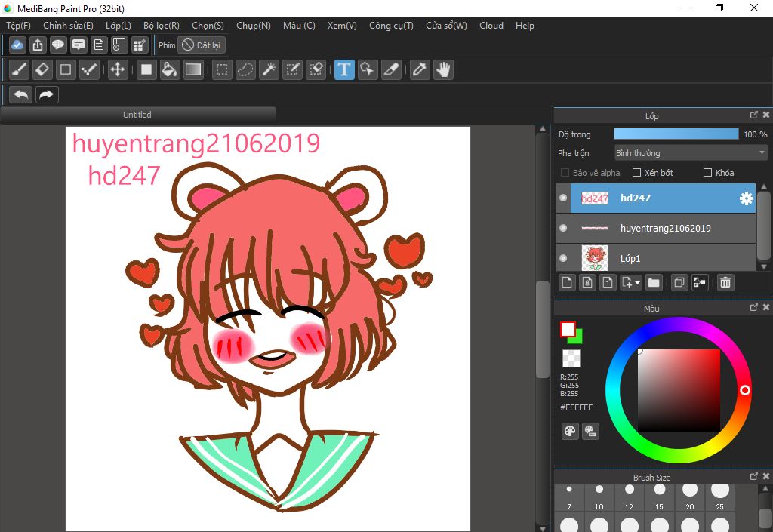Click the Undo arrow button

click(21, 94)
